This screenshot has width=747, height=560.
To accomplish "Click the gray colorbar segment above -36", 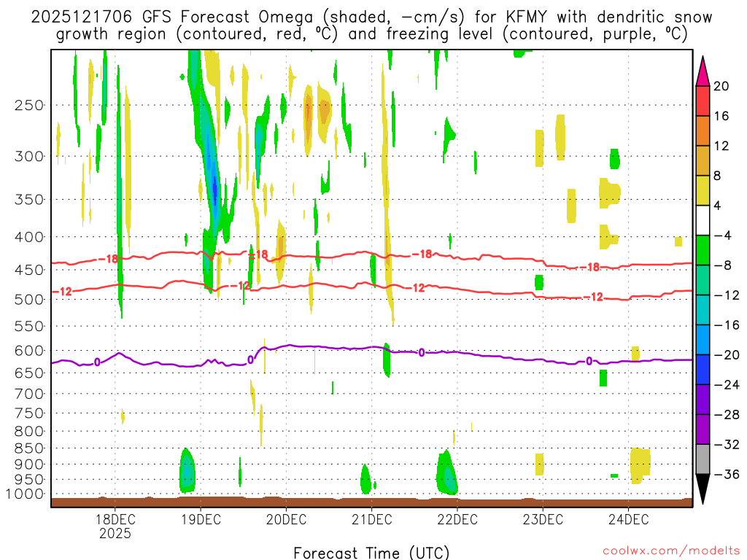I will click(x=703, y=459).
